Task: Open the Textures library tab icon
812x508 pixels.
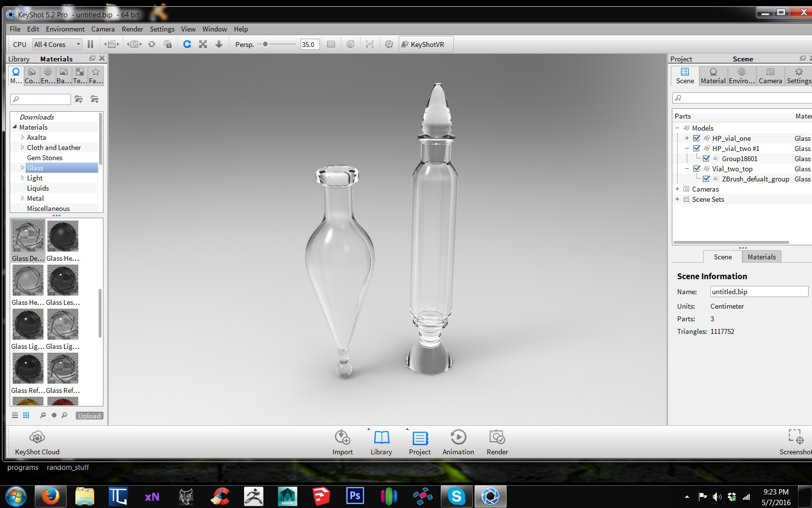Action: point(80,76)
